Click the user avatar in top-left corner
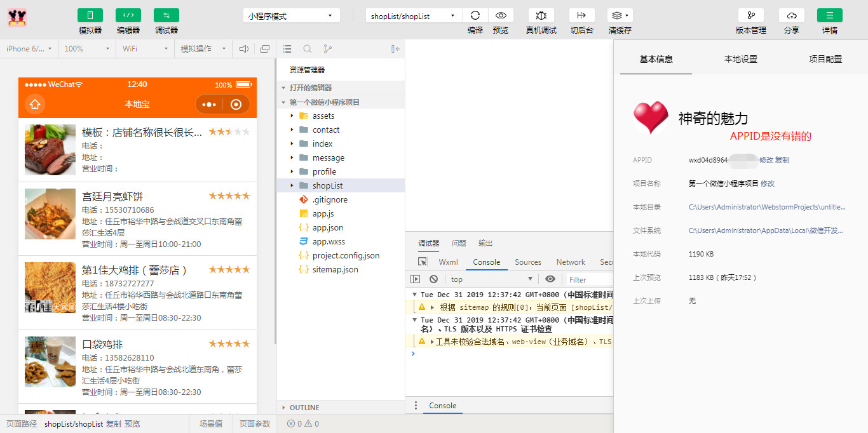 coord(17,17)
